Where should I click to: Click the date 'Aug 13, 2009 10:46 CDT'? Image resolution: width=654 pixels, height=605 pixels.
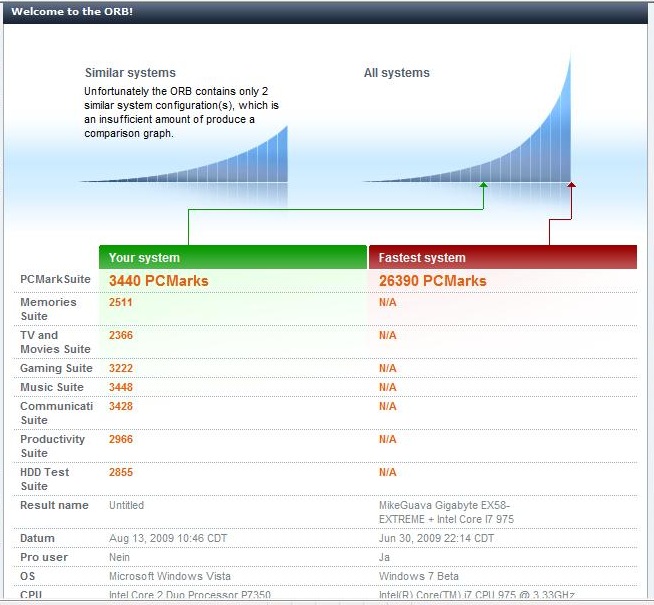click(168, 538)
